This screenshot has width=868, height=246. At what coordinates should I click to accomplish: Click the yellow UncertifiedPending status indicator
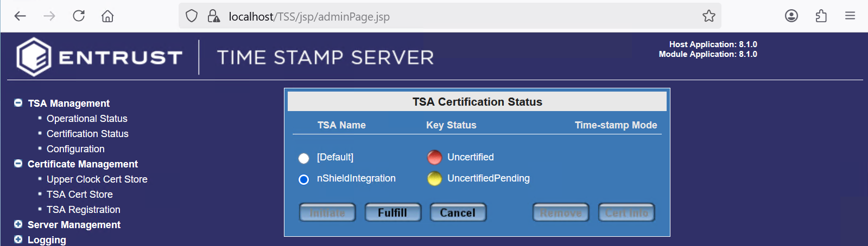(x=435, y=178)
